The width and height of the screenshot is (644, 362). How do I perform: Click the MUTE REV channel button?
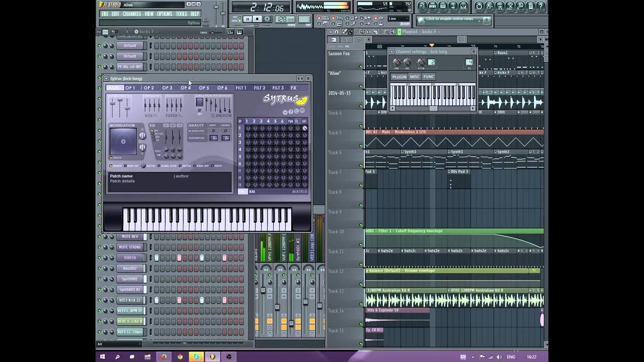[x=130, y=237]
